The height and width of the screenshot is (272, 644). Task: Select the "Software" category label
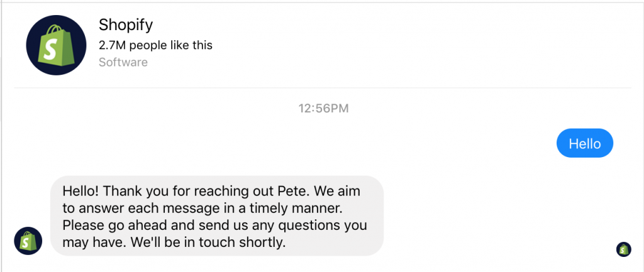click(x=123, y=62)
